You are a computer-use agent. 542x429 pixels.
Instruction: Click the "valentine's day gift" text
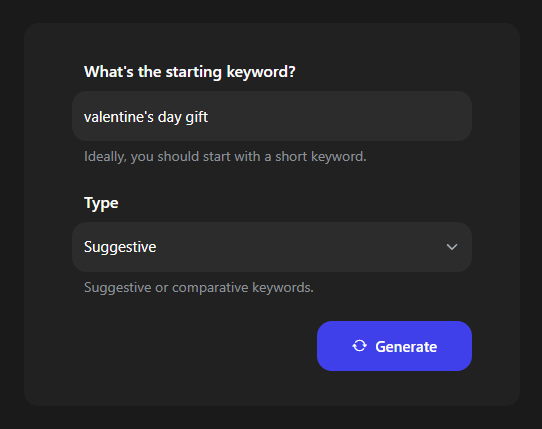coord(146,117)
